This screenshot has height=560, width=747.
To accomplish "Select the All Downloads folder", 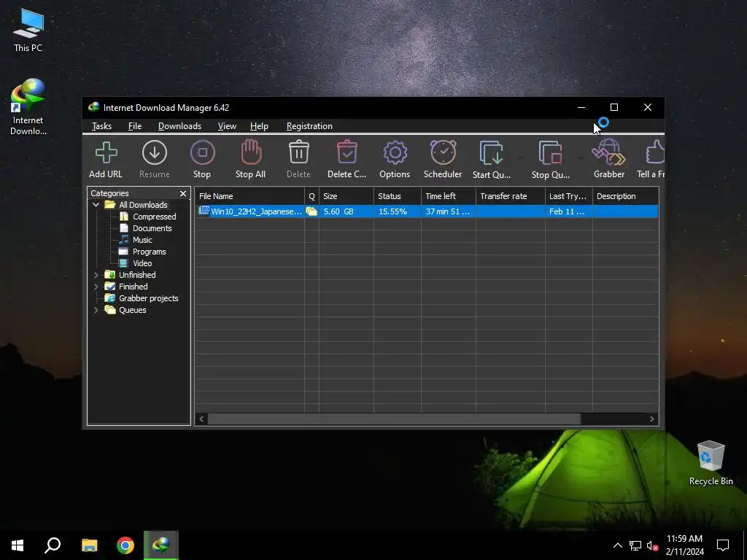I will [143, 205].
